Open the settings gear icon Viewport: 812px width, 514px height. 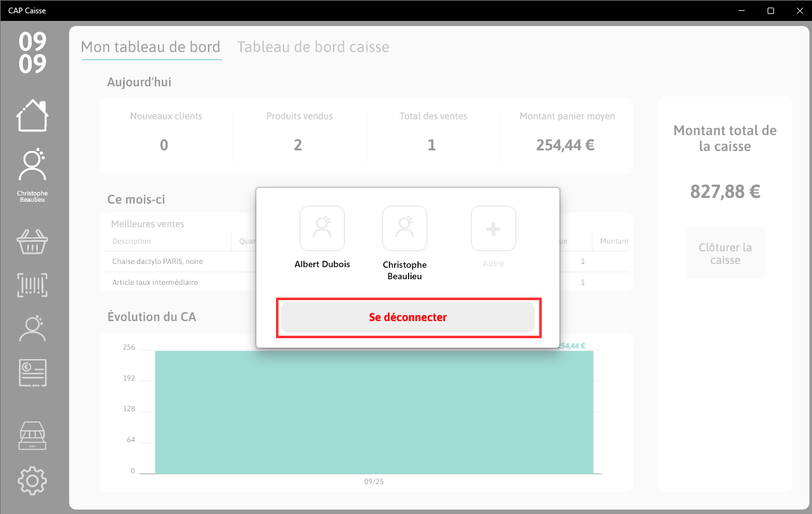coord(32,481)
